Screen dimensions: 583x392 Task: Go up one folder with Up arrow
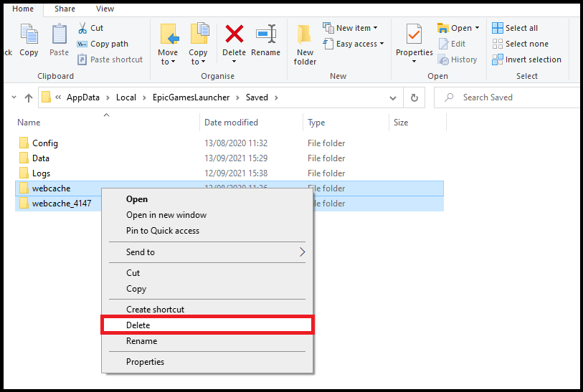tap(29, 97)
